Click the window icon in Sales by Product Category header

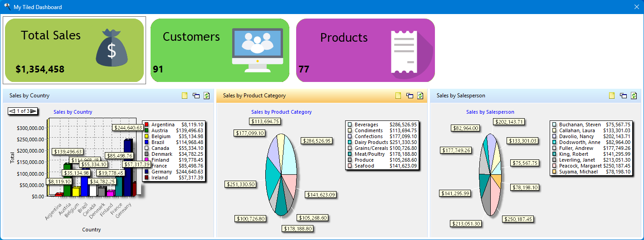coord(410,96)
